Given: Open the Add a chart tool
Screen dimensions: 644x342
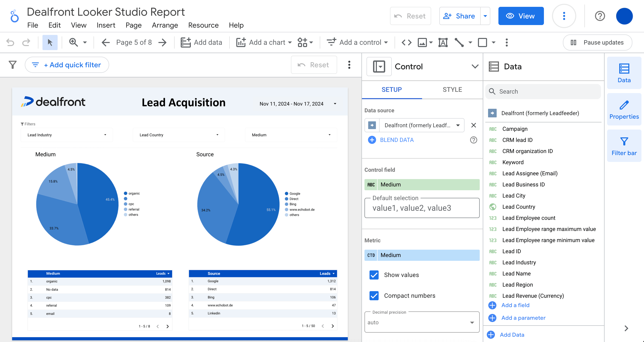Looking at the screenshot, I should 263,42.
